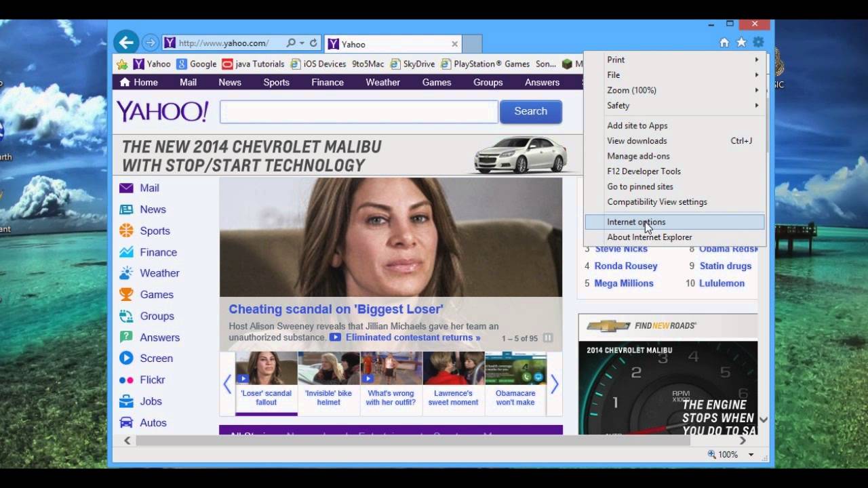Click Jobs briefcase icon in sidebar
Viewport: 868px width, 488px height.
(126, 401)
